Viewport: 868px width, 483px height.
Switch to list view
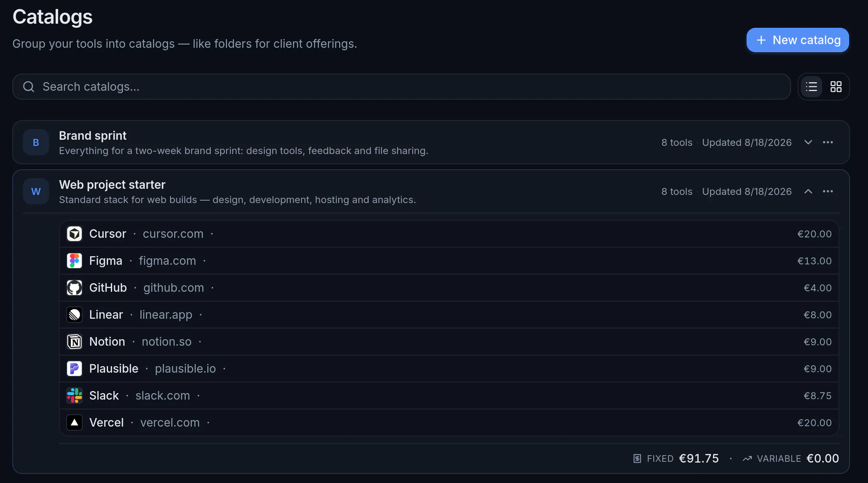(x=812, y=87)
